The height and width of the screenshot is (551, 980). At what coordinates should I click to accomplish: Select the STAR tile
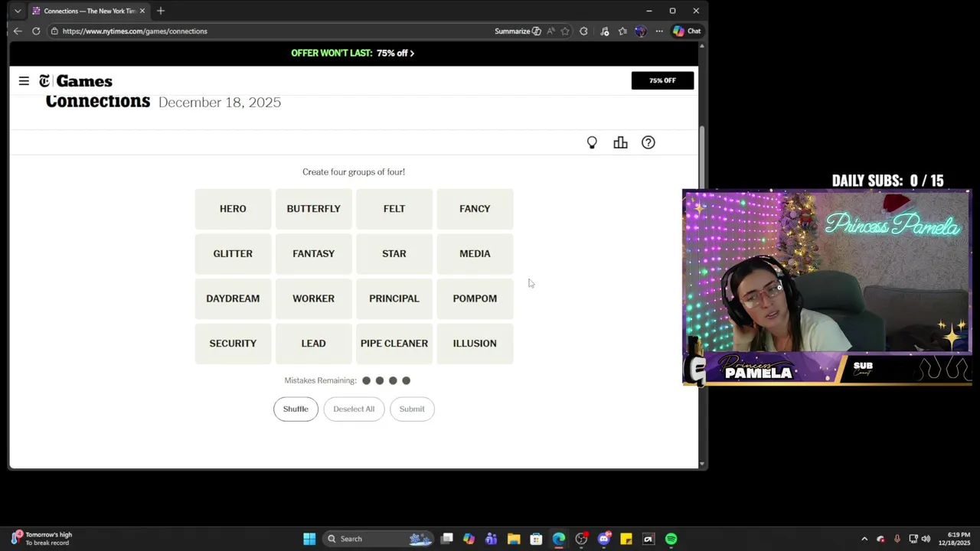click(x=394, y=253)
